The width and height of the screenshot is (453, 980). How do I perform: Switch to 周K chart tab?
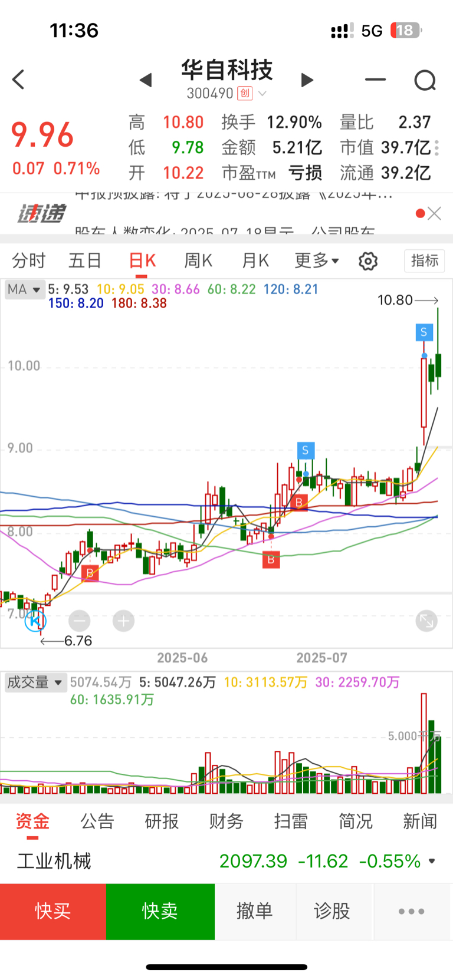tap(199, 260)
